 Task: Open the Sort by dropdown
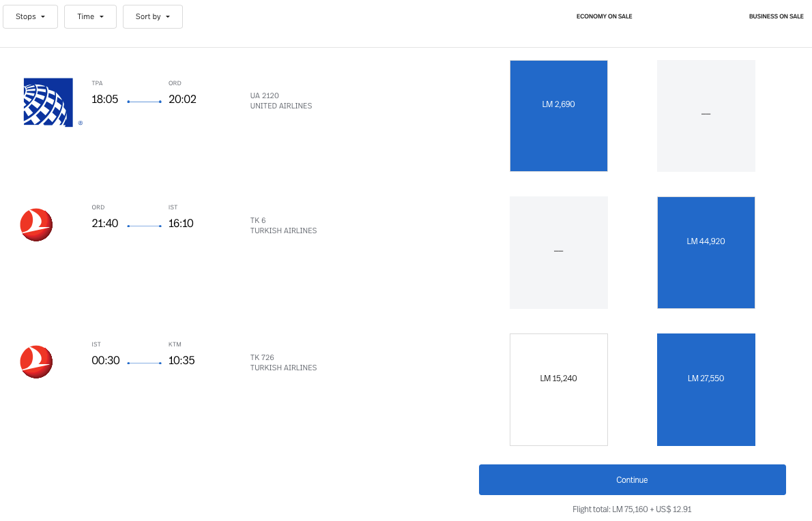[x=153, y=16]
